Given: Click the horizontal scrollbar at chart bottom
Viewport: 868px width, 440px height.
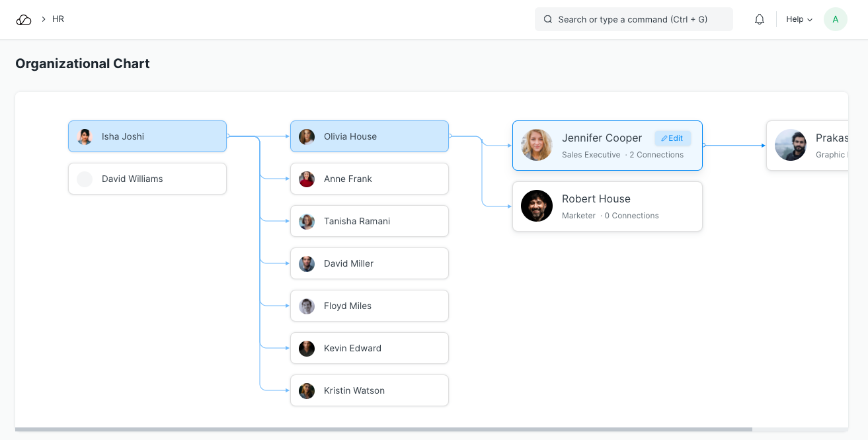Looking at the screenshot, I should [x=383, y=429].
